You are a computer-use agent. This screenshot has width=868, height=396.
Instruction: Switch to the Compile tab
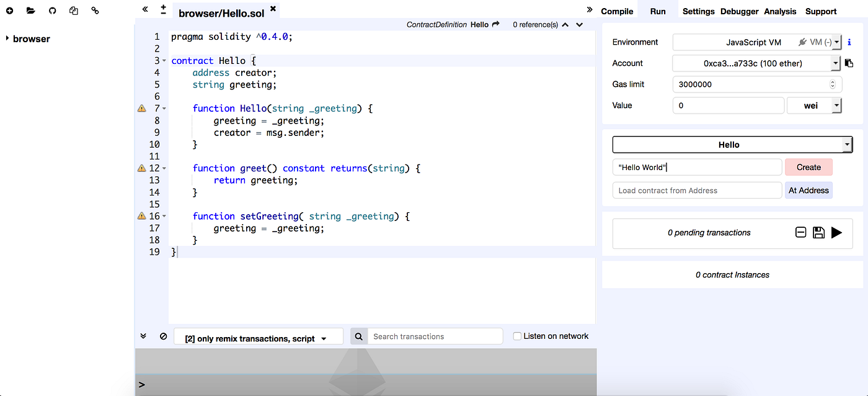pos(618,11)
